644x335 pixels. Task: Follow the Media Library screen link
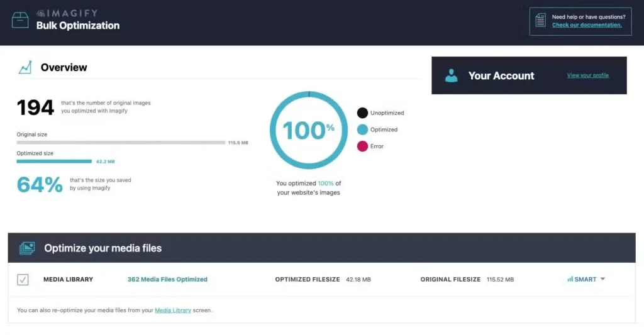173,310
